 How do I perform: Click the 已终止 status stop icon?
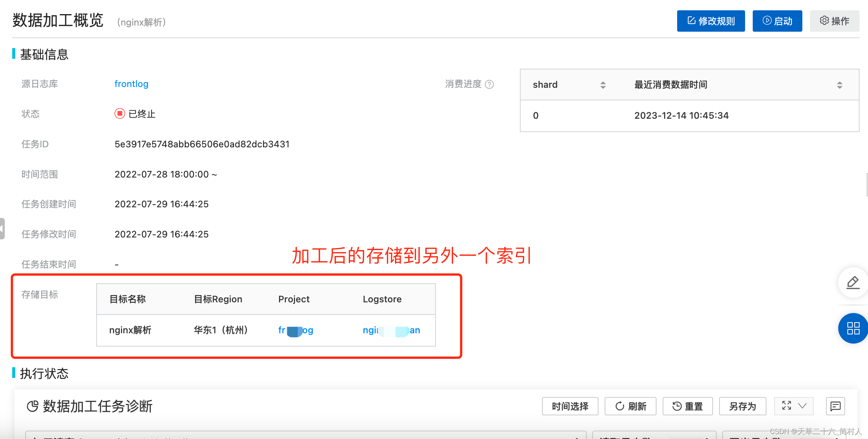click(x=120, y=113)
